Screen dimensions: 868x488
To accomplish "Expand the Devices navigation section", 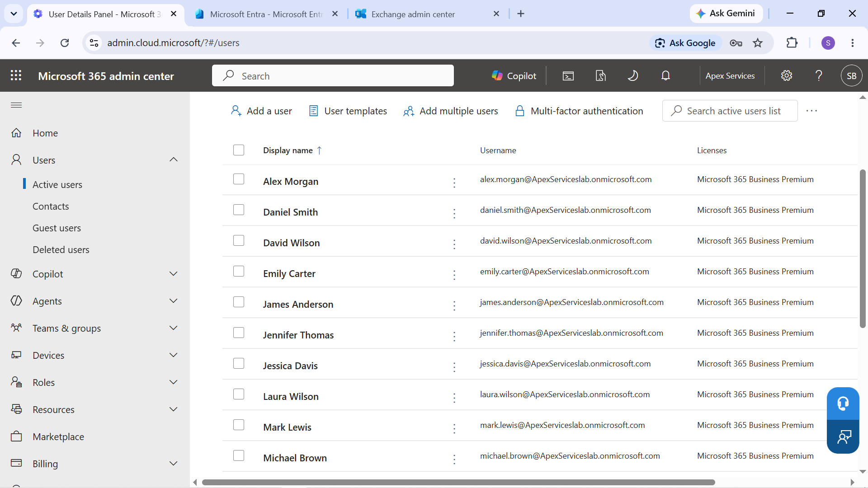I will point(174,355).
